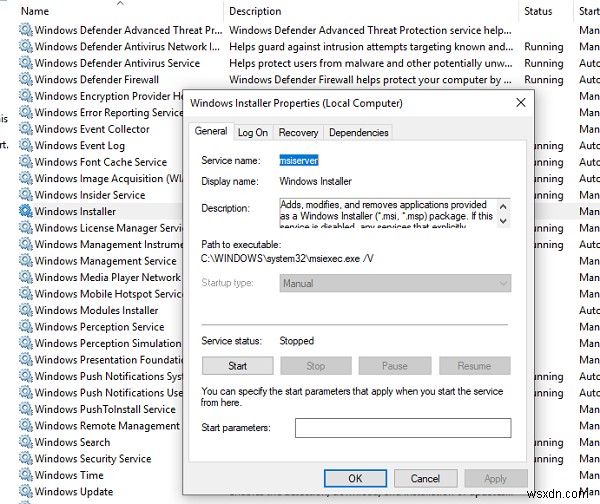Close the Windows Installer Properties dialog

[x=520, y=102]
